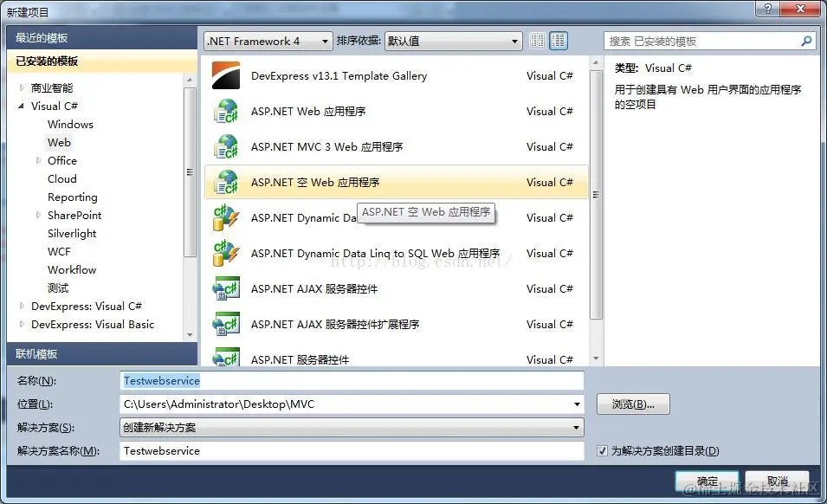The height and width of the screenshot is (504, 827).
Task: Click the tree panel scroll down arrow
Action: point(190,335)
